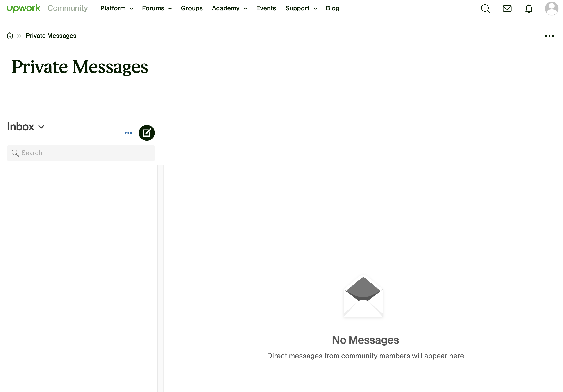The height and width of the screenshot is (392, 563).
Task: Click the messages envelope icon in the top bar
Action: [507, 8]
